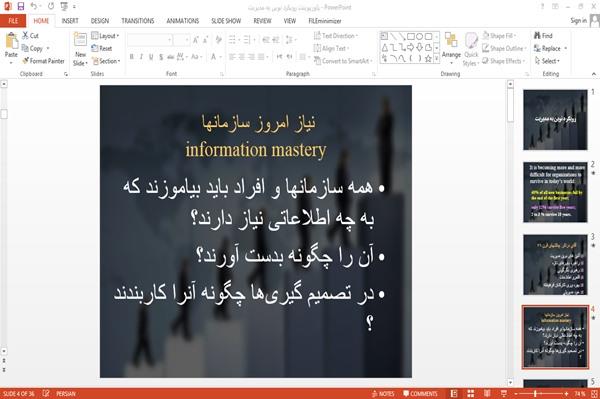This screenshot has height=399, width=600.
Task: Open the REVIEW tab
Action: click(x=262, y=21)
